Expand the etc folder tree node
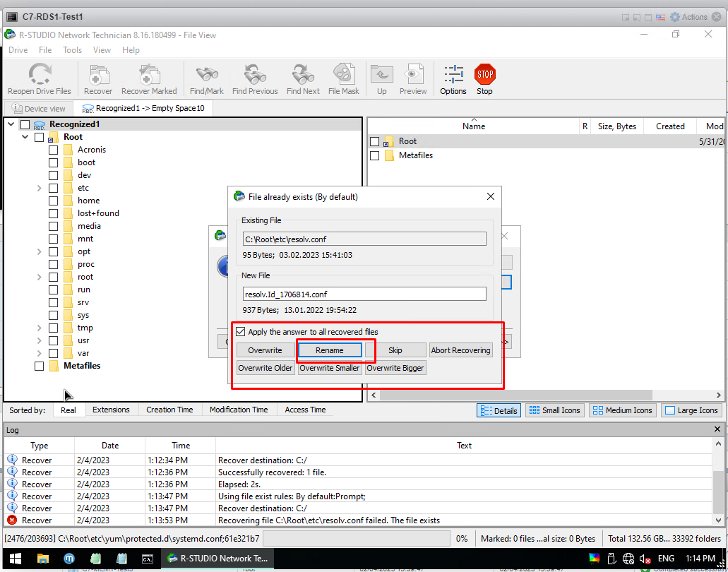 click(40, 188)
